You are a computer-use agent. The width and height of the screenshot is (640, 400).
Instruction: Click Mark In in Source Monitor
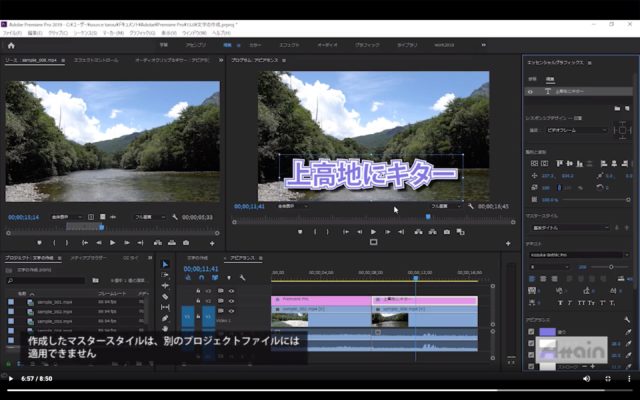point(54,243)
